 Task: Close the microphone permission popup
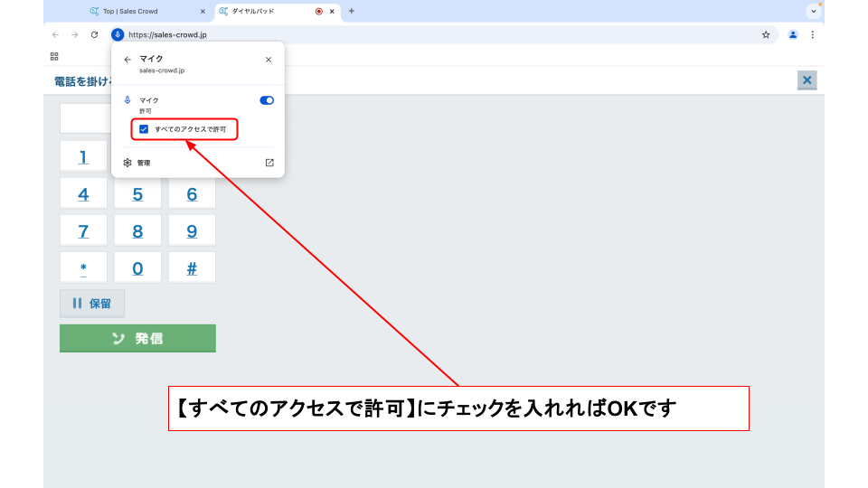[269, 60]
